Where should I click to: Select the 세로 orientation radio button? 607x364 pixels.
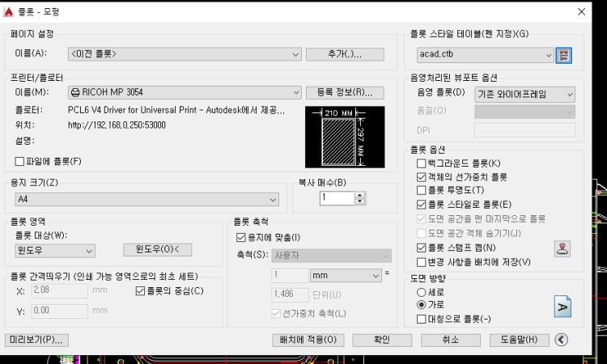pos(421,292)
